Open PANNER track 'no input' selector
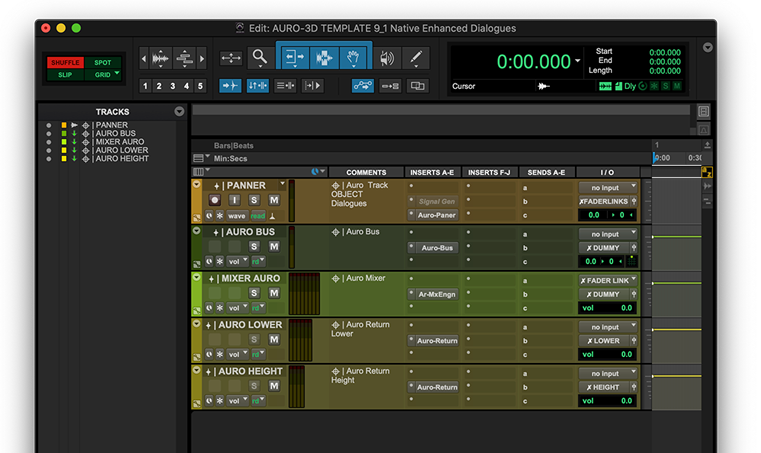The width and height of the screenshot is (761, 453). (x=607, y=187)
